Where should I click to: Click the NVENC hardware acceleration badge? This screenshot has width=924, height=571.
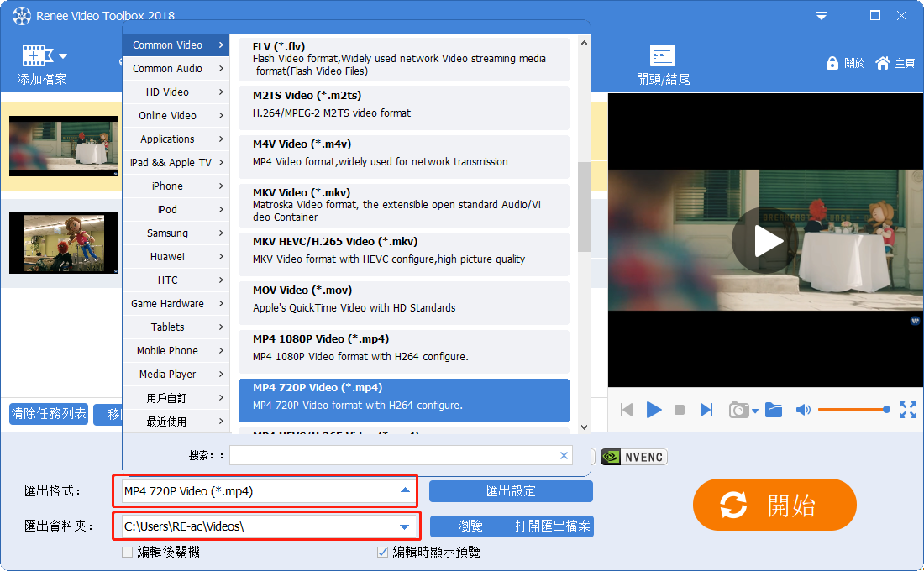pyautogui.click(x=633, y=458)
